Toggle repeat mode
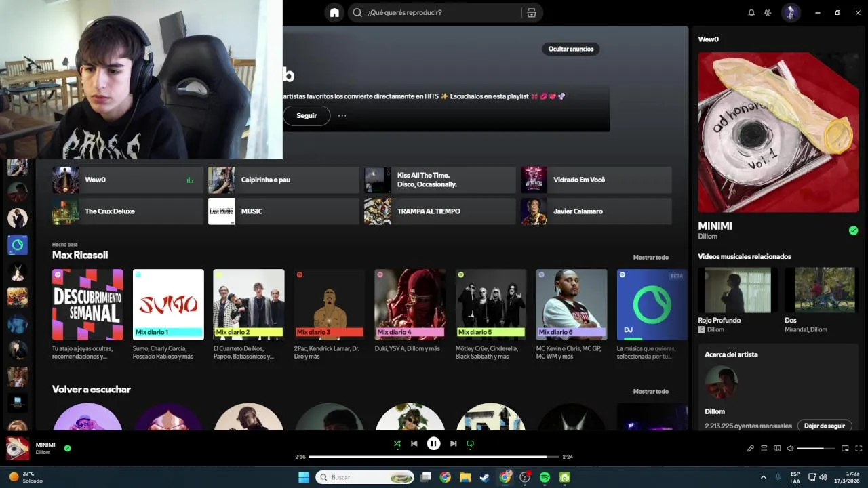868x488 pixels. coord(470,444)
